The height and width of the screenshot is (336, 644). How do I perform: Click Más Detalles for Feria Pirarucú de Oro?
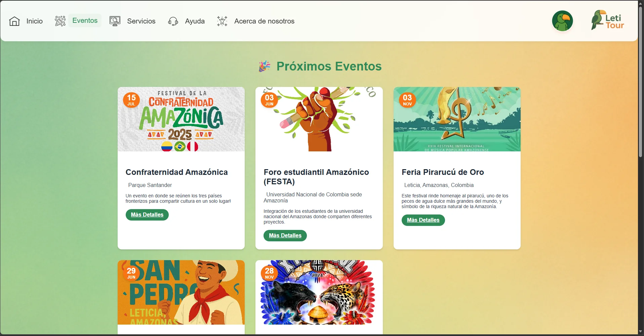(423, 220)
